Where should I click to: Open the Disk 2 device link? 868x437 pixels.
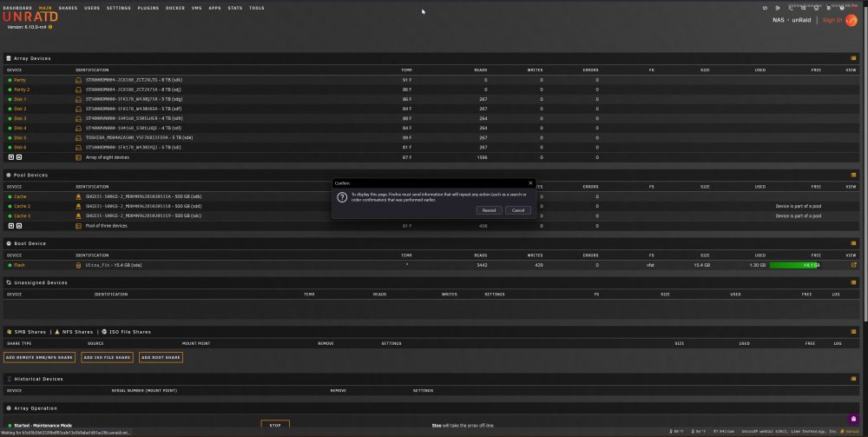tap(20, 109)
